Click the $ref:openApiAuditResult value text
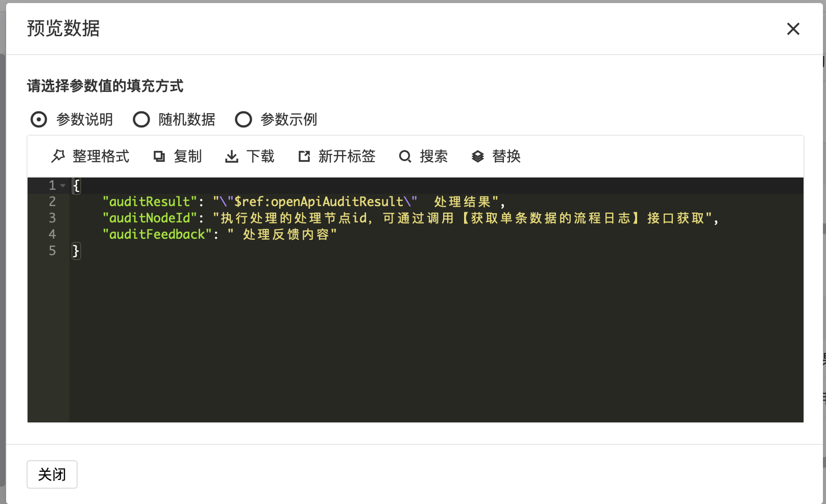The image size is (826, 504). click(x=319, y=201)
